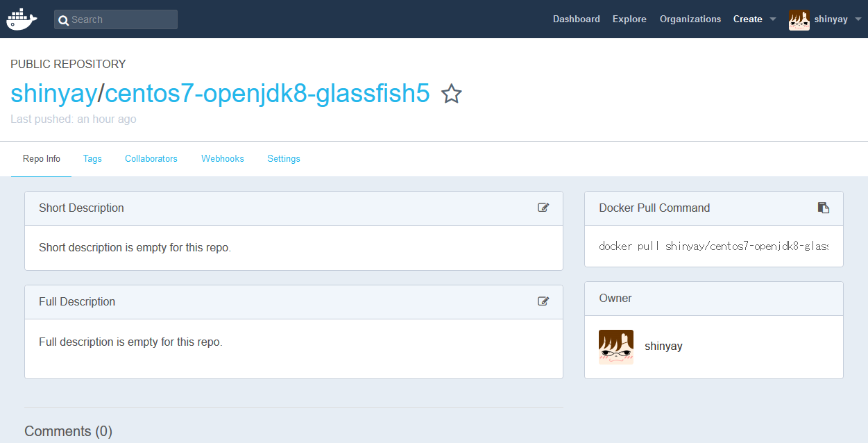Focus the Search input field
The height and width of the screenshot is (443, 868).
116,19
